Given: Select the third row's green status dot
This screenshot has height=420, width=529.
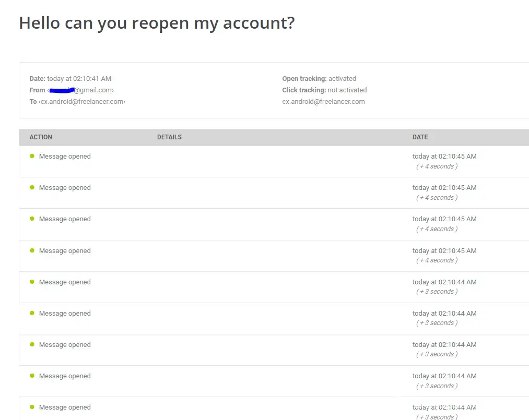Looking at the screenshot, I should pos(32,219).
